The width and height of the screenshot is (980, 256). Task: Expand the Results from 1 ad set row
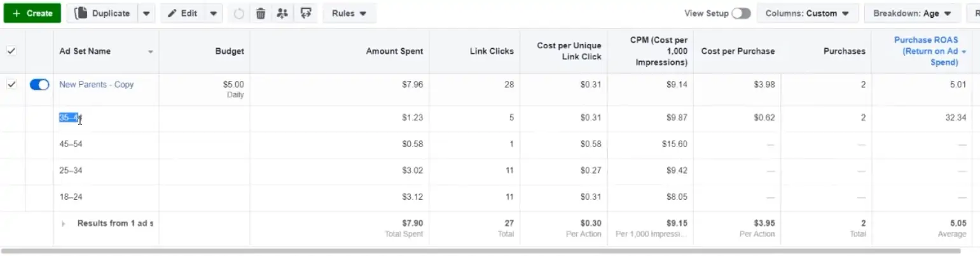coord(63,224)
